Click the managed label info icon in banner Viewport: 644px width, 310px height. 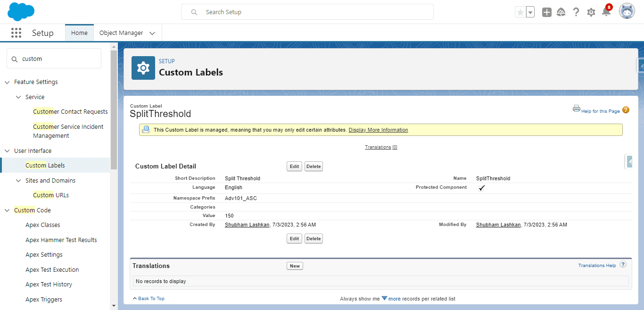pyautogui.click(x=146, y=129)
